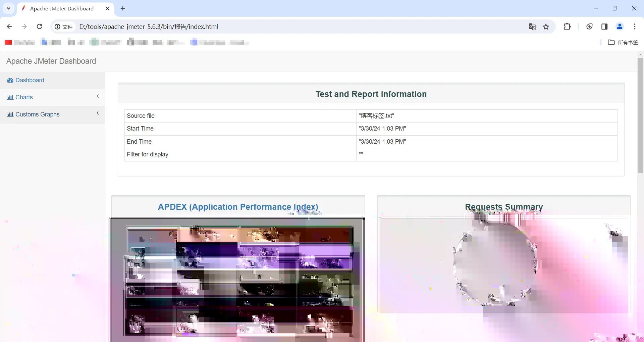Open the all bookmarks folder
Viewport: 644px width, 342px height.
tap(623, 42)
